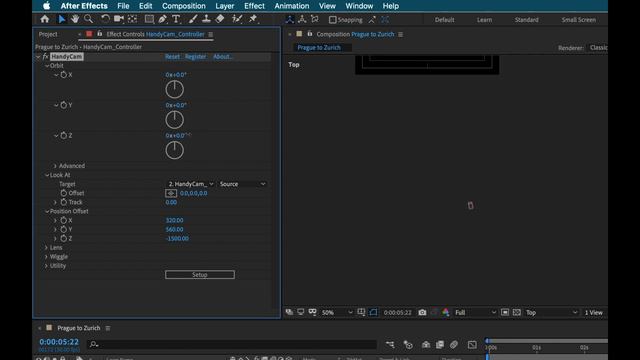Image resolution: width=640 pixels, height=360 pixels.
Task: Switch to Local Axis mode
Action: coord(289,20)
